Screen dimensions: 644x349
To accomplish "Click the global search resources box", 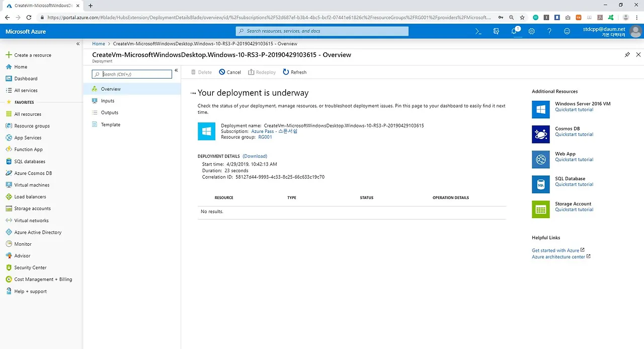I will (322, 31).
